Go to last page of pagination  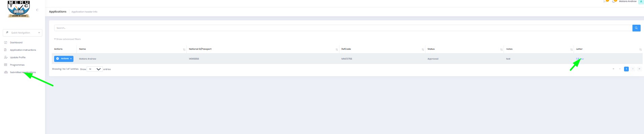(639, 69)
